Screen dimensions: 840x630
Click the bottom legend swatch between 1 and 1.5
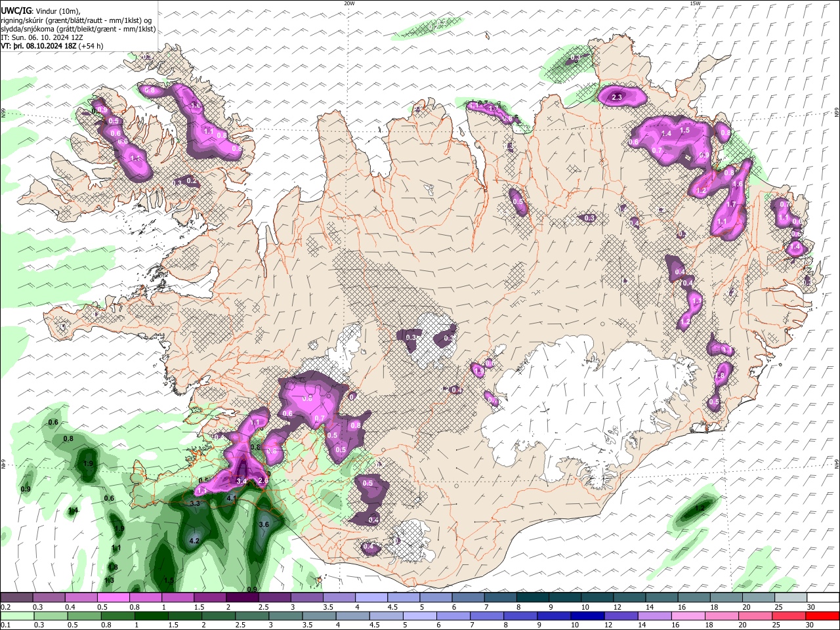coord(152,616)
